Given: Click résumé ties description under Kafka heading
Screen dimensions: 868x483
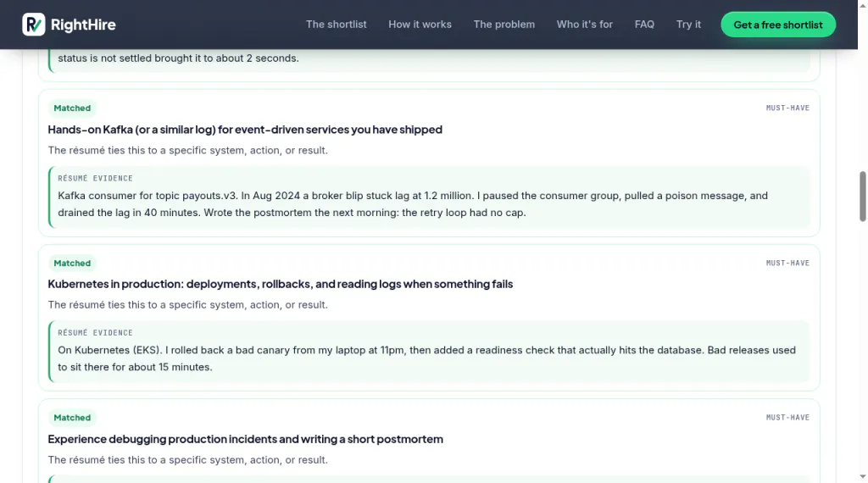Looking at the screenshot, I should [x=187, y=151].
